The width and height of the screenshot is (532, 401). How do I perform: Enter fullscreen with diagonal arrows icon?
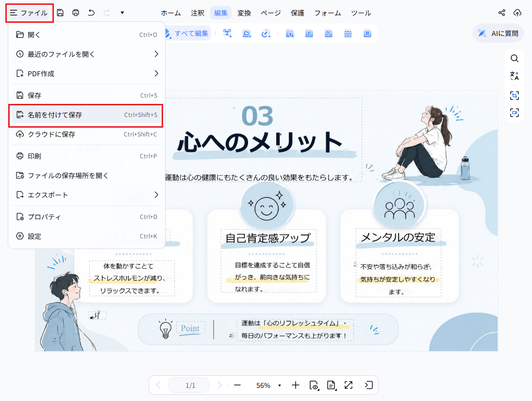pos(349,385)
